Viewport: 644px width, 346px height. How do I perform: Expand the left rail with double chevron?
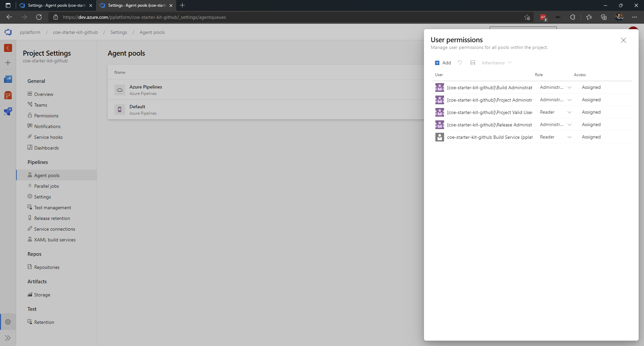(8, 338)
